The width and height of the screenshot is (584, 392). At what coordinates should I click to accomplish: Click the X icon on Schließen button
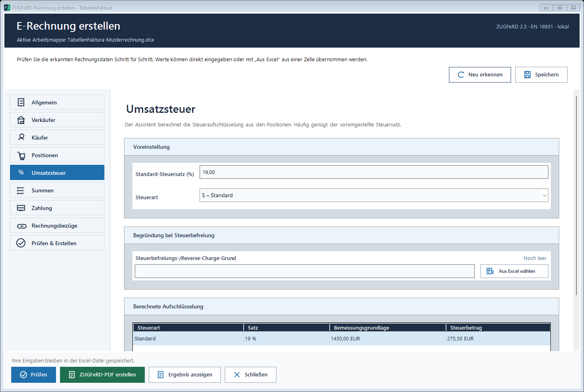click(x=237, y=375)
